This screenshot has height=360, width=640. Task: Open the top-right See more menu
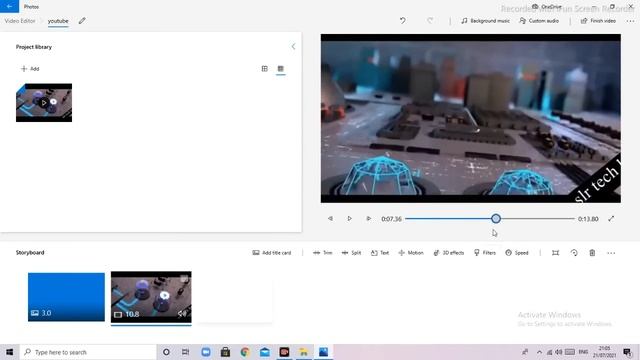click(630, 21)
